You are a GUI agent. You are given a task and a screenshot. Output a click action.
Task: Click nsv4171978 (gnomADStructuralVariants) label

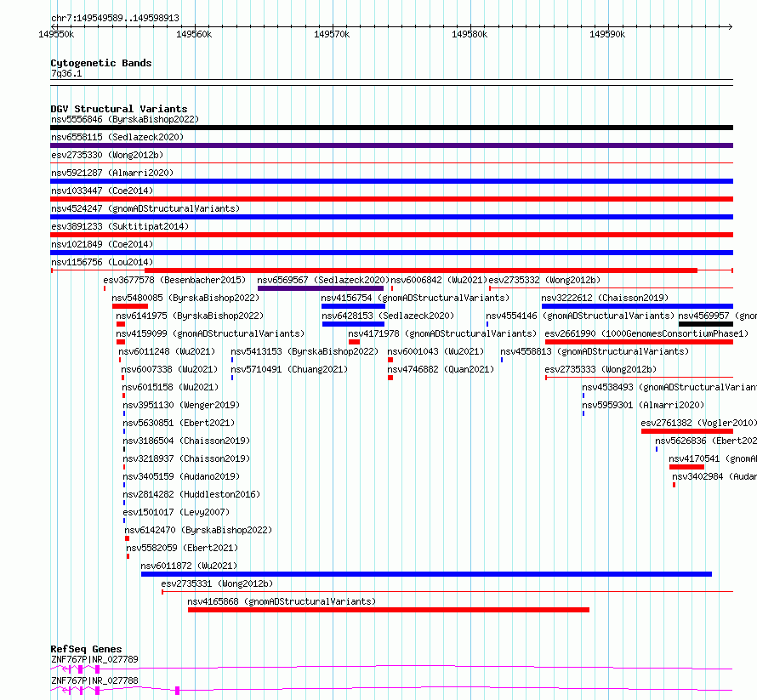442,333
